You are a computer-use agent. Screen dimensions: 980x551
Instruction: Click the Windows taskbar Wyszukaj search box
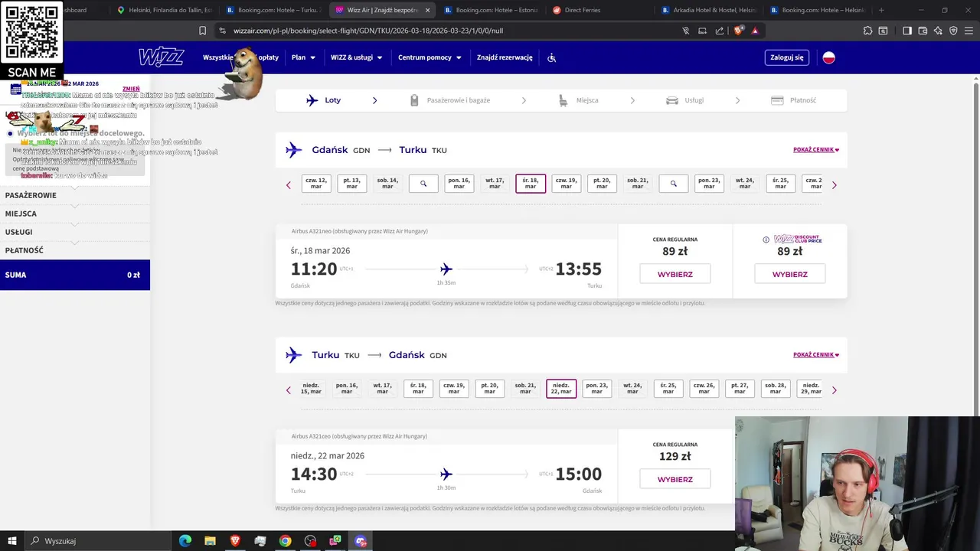click(x=98, y=541)
